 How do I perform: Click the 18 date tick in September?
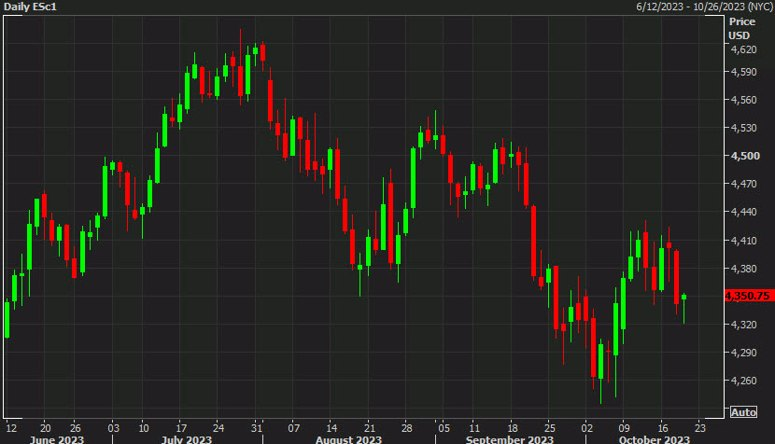click(513, 428)
